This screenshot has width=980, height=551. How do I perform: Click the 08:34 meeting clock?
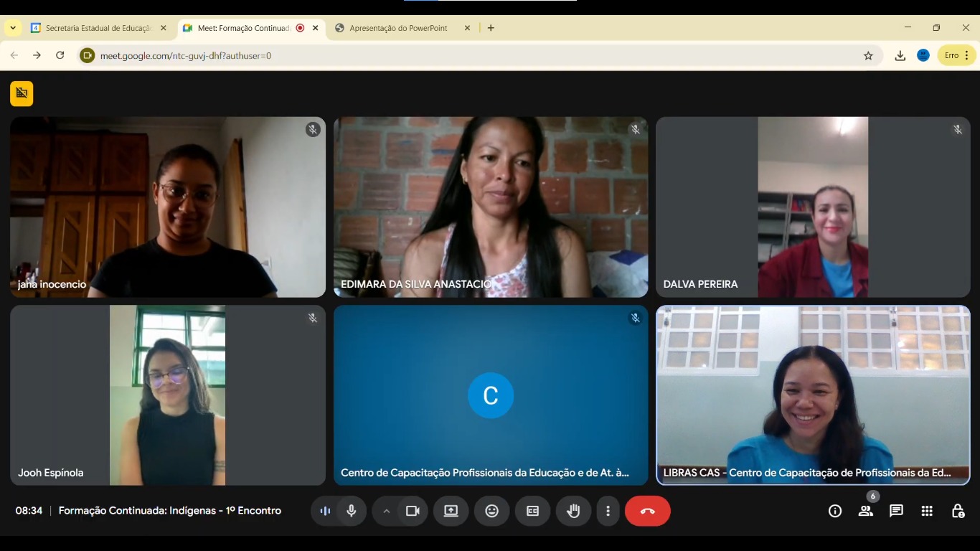(29, 511)
